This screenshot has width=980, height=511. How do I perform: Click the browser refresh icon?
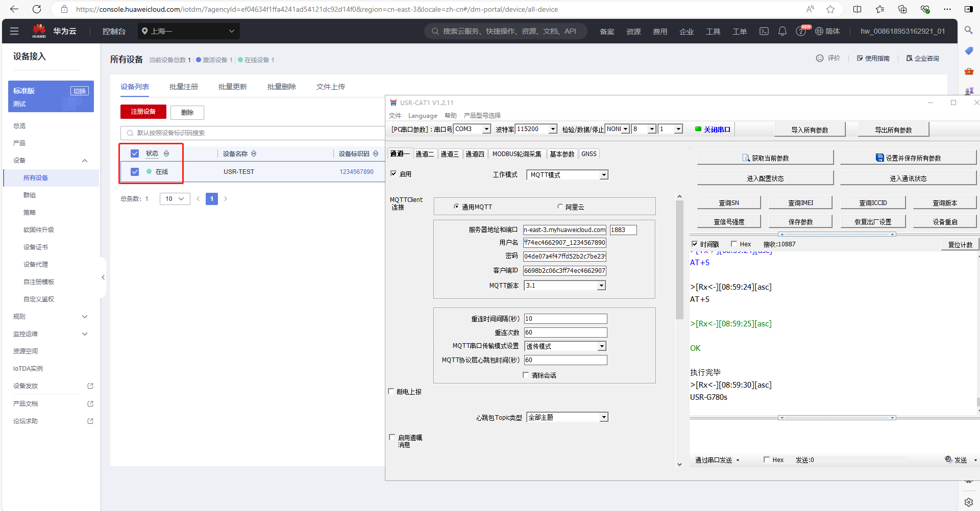pos(37,9)
